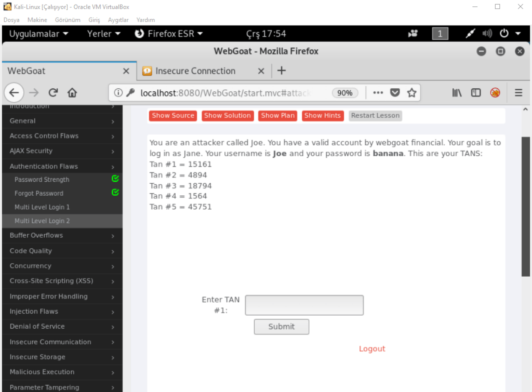Open the Makine menu in VirtualBox
The image size is (532, 392).
coord(37,20)
